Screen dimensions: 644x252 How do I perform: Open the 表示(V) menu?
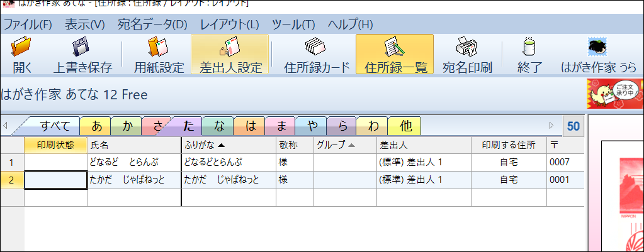85,25
